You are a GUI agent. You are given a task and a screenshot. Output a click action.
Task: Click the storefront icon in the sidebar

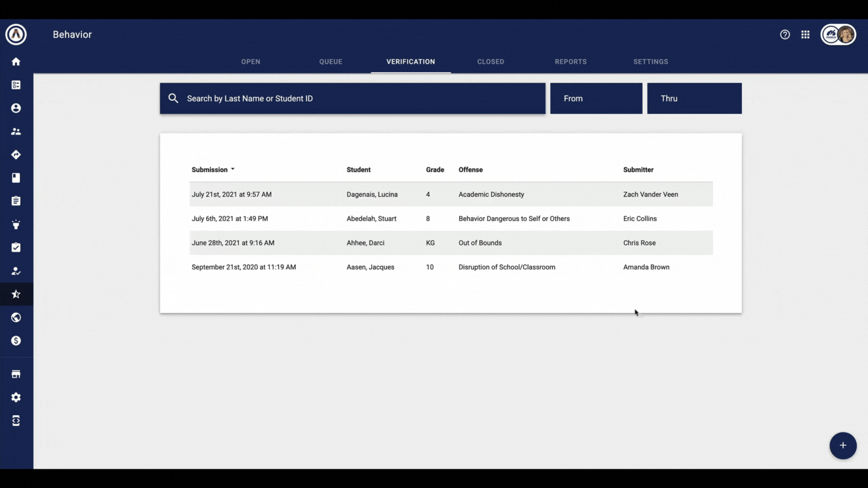[16, 374]
